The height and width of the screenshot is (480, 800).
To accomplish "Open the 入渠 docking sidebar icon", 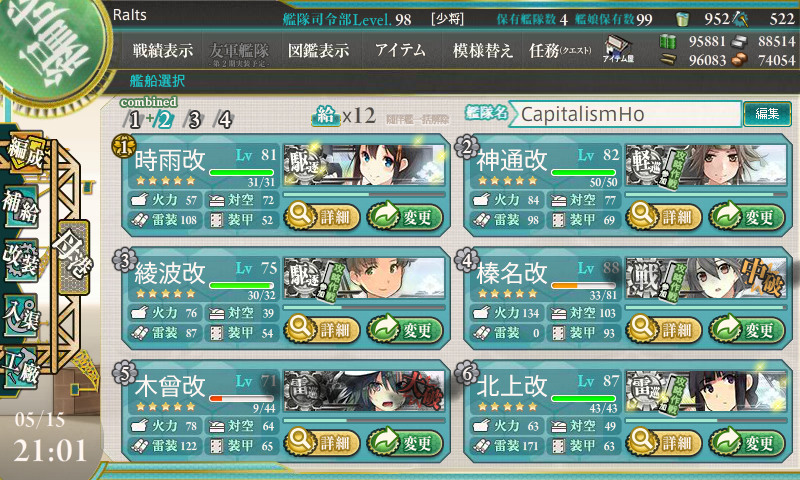I will [21, 315].
